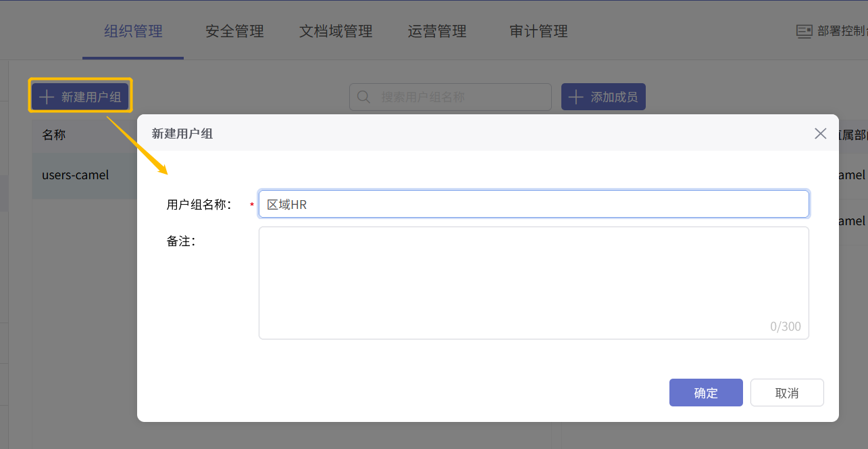
Task: Click into the 备注 text area
Action: point(534,283)
